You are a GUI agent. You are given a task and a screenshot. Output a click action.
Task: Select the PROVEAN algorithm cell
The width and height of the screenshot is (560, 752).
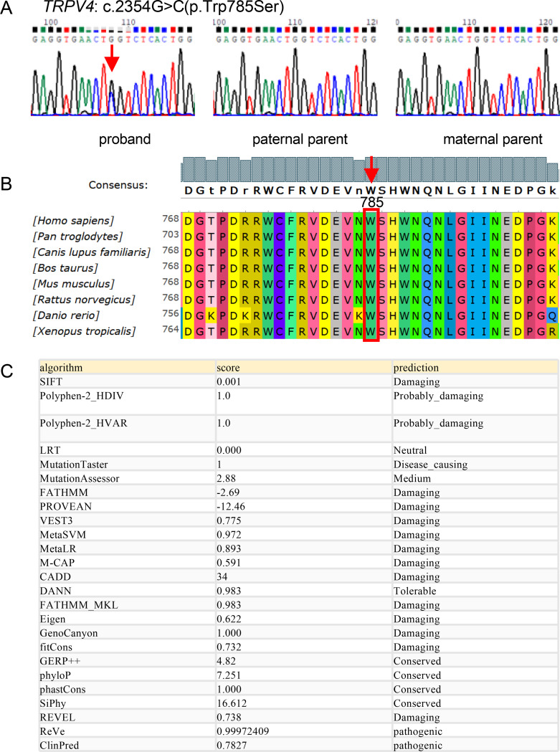tap(127, 506)
